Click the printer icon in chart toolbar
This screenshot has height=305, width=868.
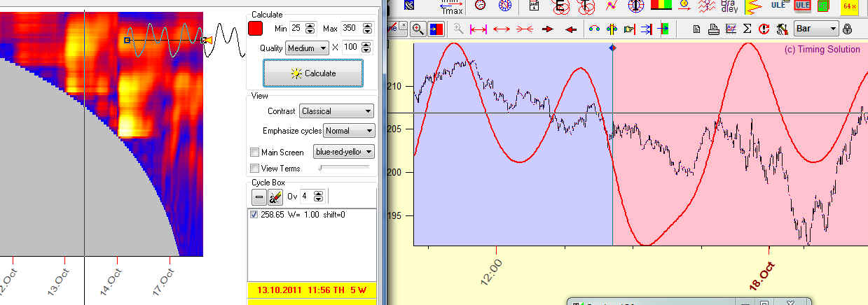[713, 29]
